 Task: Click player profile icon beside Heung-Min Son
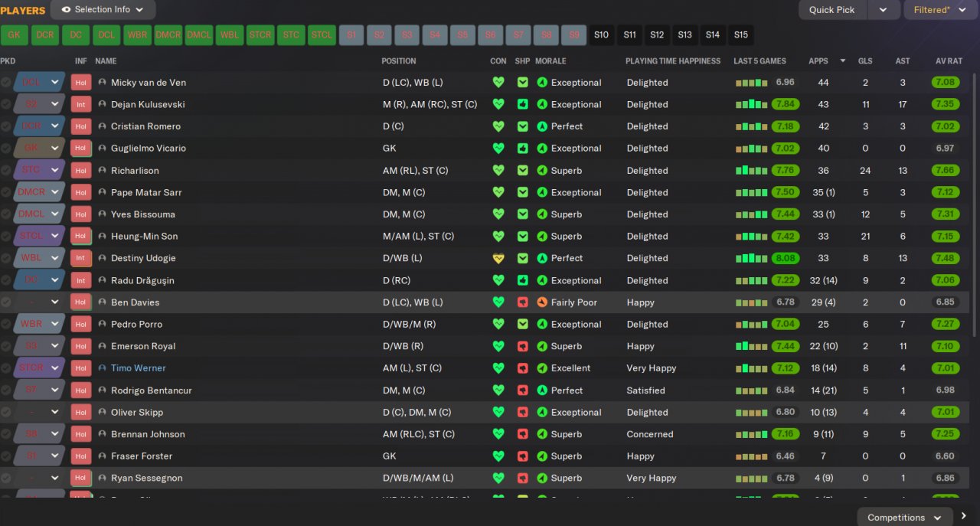click(103, 236)
